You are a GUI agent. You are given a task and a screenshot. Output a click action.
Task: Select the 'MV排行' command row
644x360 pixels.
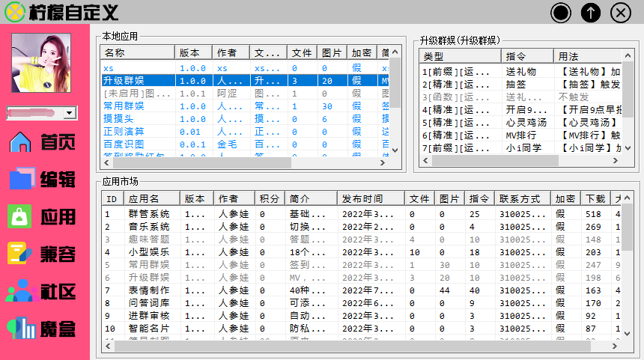click(x=520, y=135)
